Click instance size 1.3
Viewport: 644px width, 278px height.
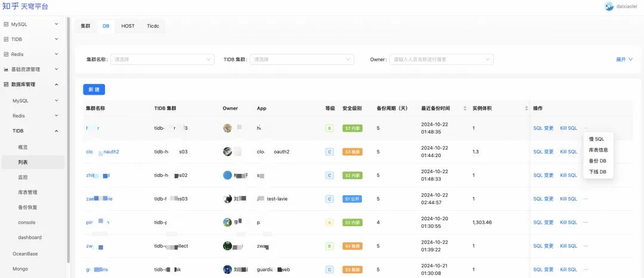coord(476,152)
